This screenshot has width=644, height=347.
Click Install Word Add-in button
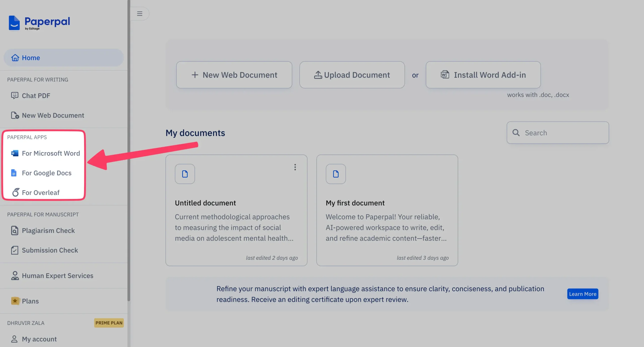pyautogui.click(x=483, y=75)
